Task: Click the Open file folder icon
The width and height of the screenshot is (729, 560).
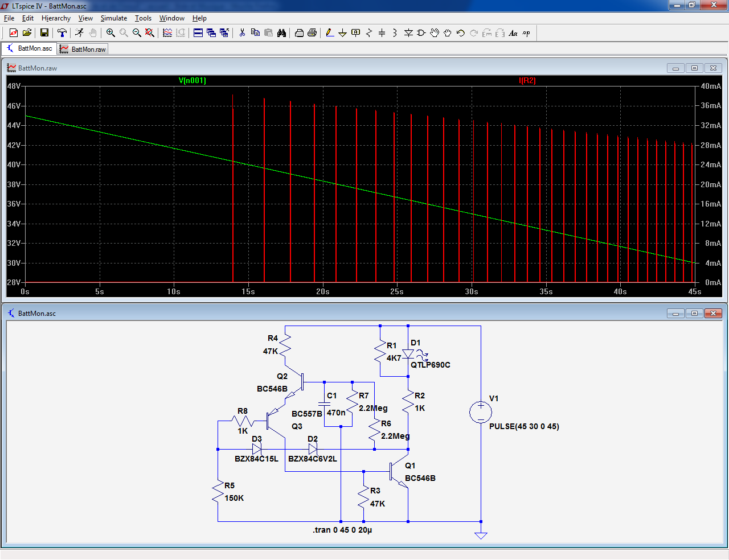Action: (x=27, y=33)
